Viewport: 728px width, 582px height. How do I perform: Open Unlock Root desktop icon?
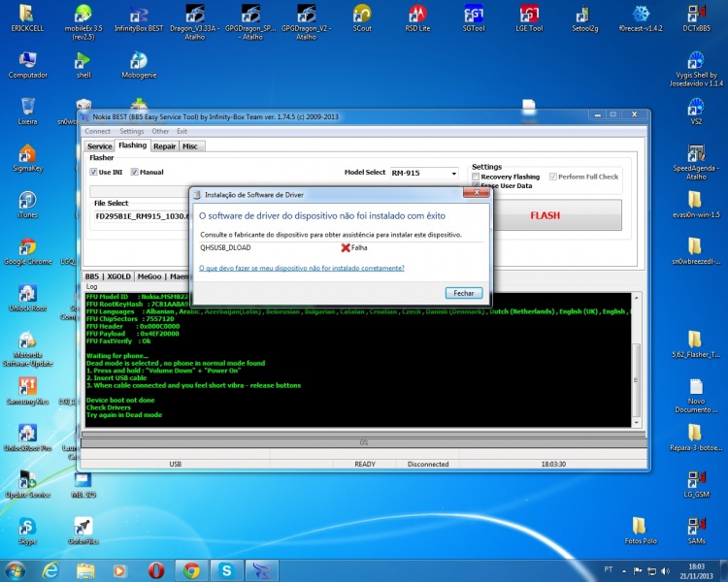[x=28, y=298]
